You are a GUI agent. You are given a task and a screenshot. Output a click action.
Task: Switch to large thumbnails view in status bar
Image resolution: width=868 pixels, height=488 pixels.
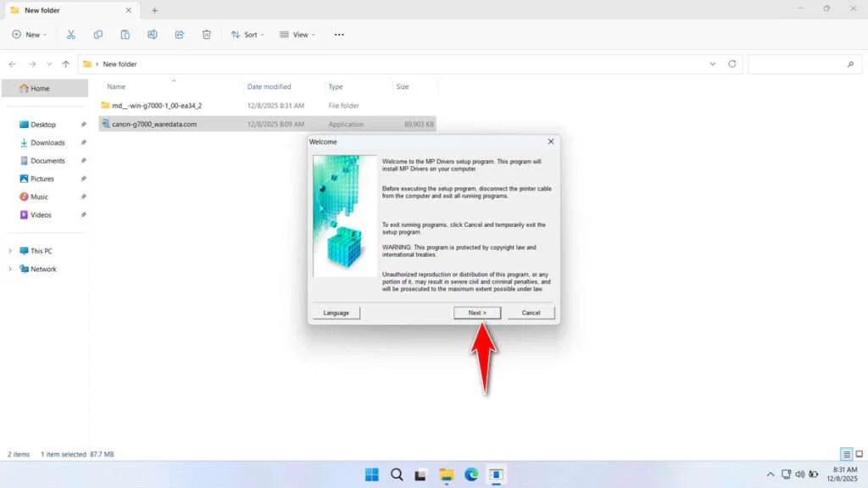pos(858,453)
